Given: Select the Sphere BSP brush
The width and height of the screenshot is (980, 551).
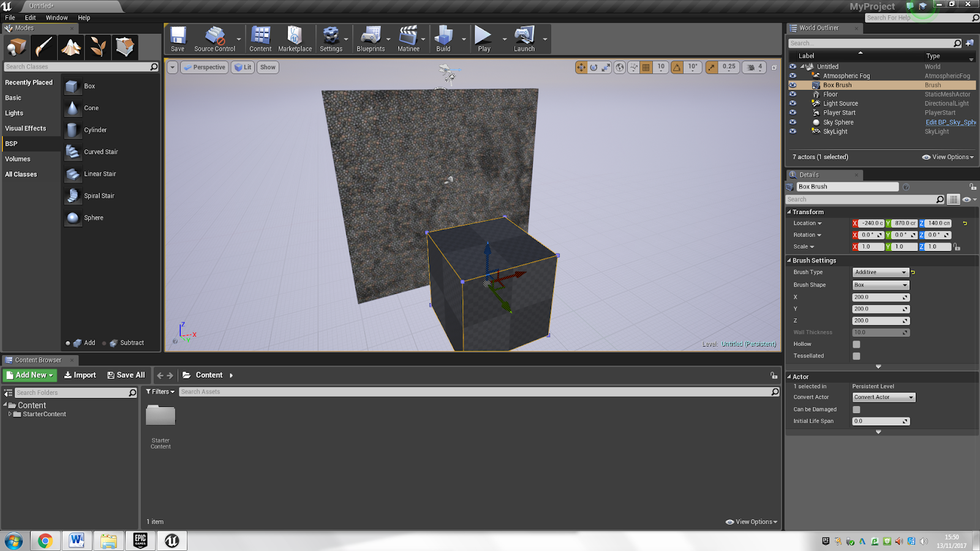Looking at the screenshot, I should [110, 219].
